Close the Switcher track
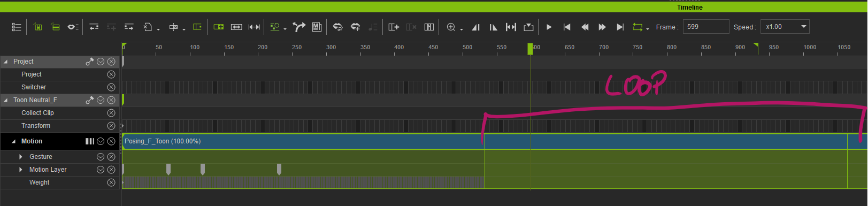Screen dimensions: 868x206 [x=111, y=87]
